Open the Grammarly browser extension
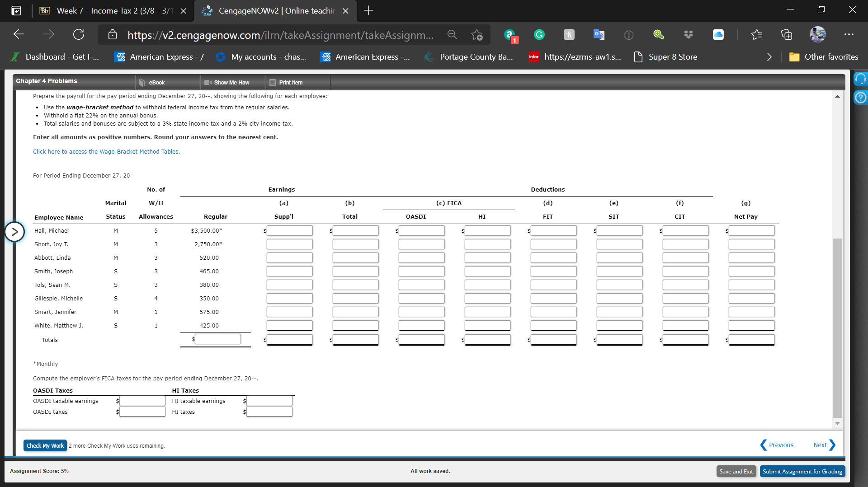Image resolution: width=868 pixels, height=487 pixels. point(538,34)
